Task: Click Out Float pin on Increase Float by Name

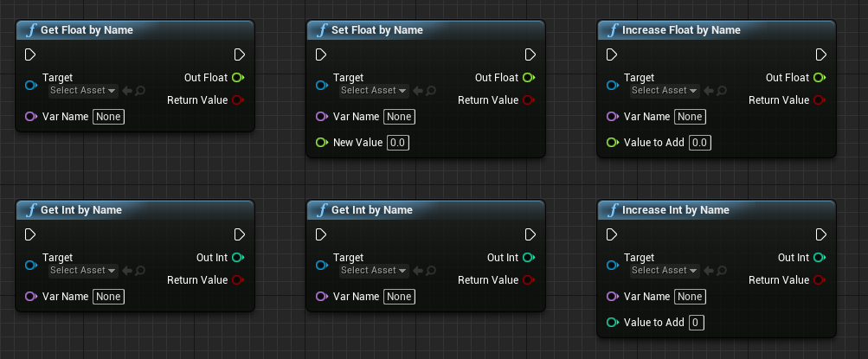Action: (x=820, y=78)
